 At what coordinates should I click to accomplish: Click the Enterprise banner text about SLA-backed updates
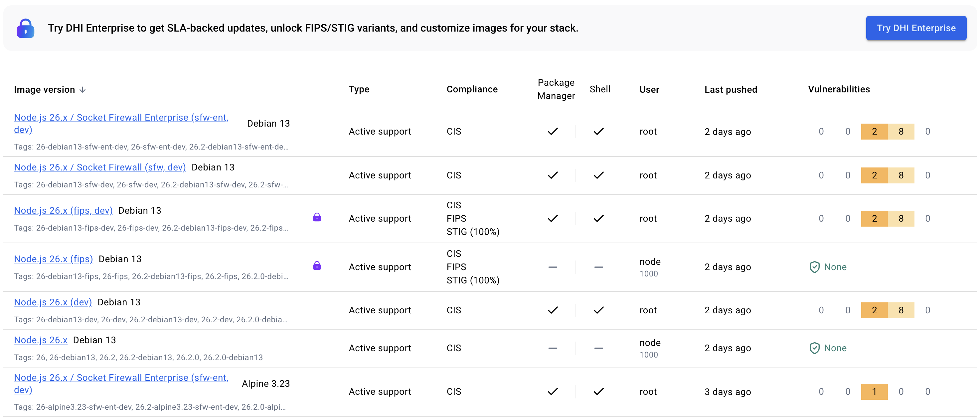pos(313,28)
